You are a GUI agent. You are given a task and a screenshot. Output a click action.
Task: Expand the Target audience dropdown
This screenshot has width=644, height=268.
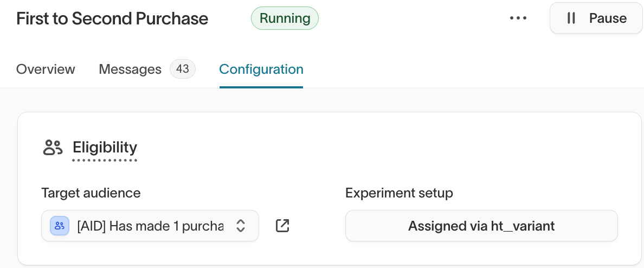pyautogui.click(x=150, y=226)
